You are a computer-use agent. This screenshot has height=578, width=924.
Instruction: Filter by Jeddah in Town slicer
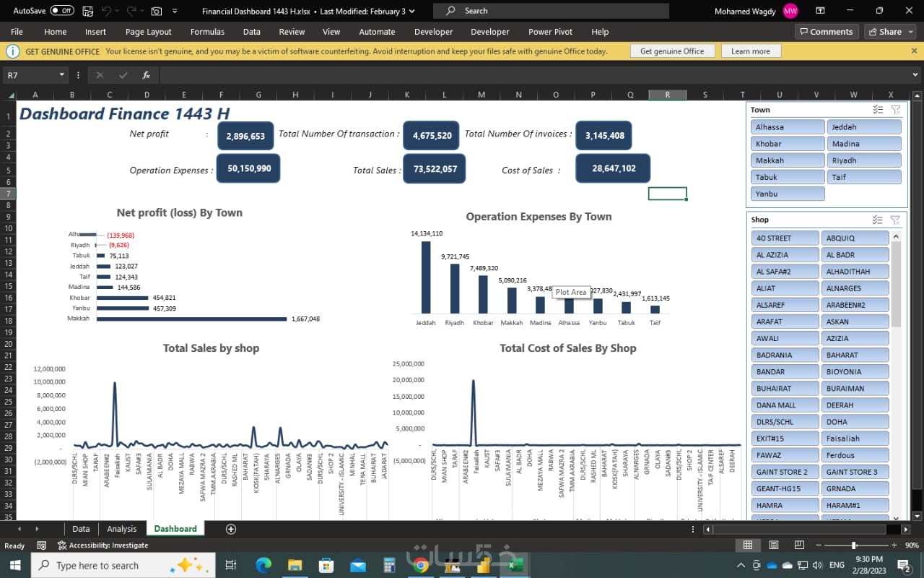tap(864, 127)
